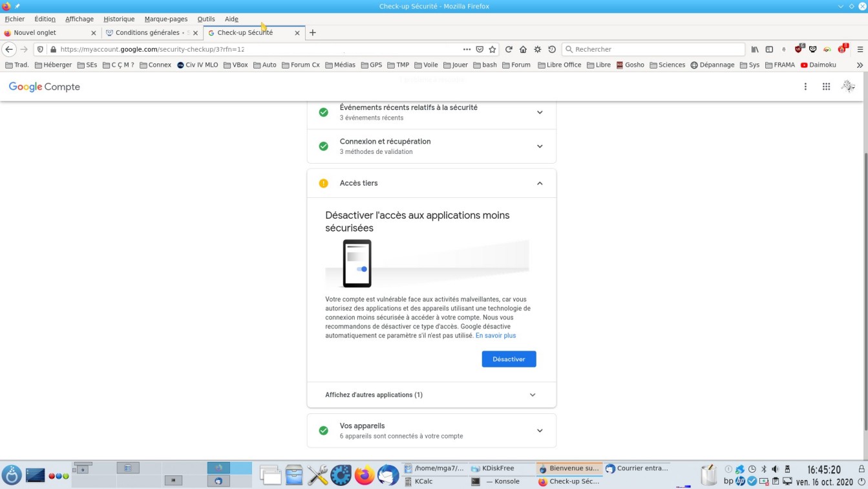Open the Daimoku bookmark

(818, 65)
